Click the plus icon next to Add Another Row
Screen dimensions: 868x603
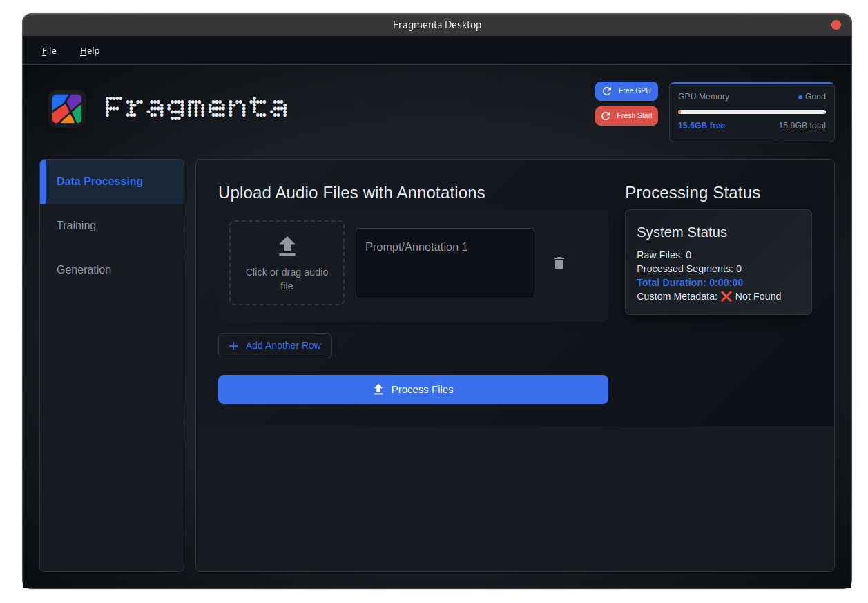point(233,345)
